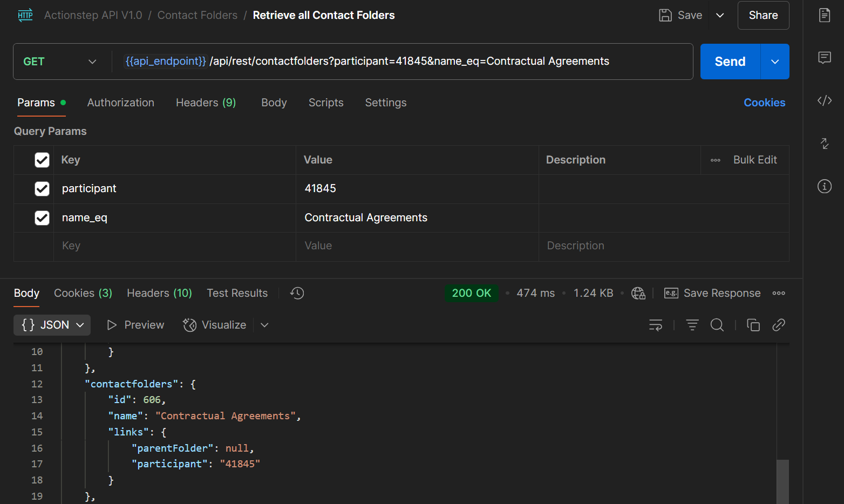Click the "contactfolders" JSON key

tap(132, 384)
